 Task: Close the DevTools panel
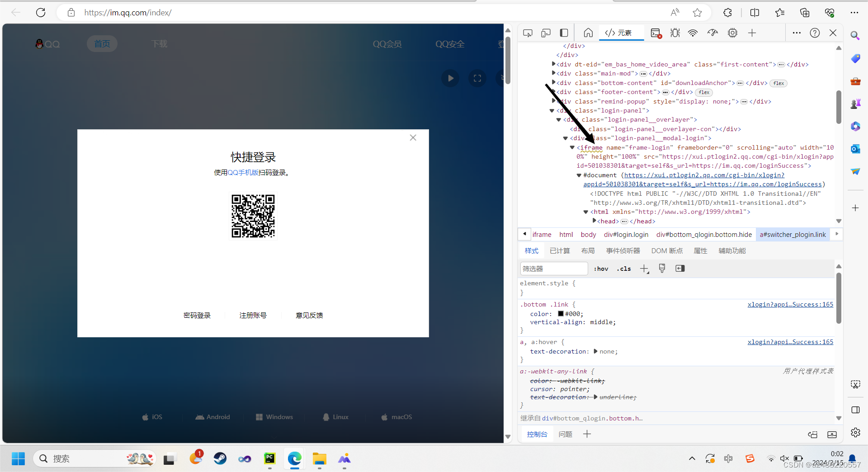tap(833, 33)
